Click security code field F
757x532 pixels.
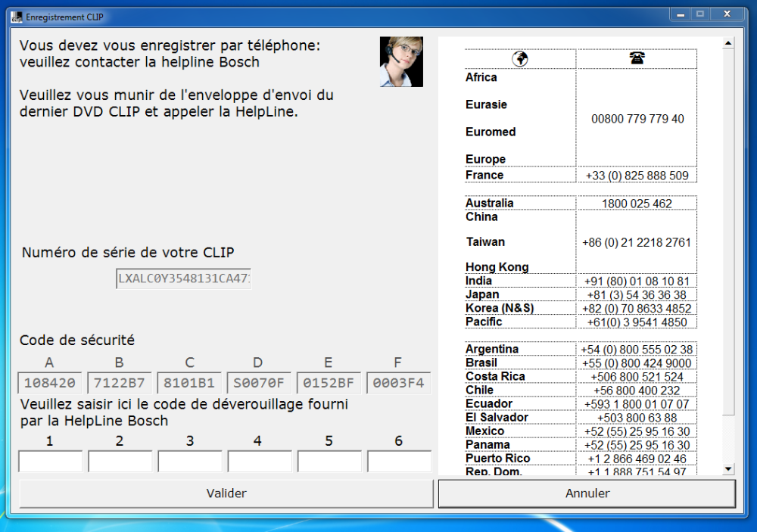coord(399,382)
